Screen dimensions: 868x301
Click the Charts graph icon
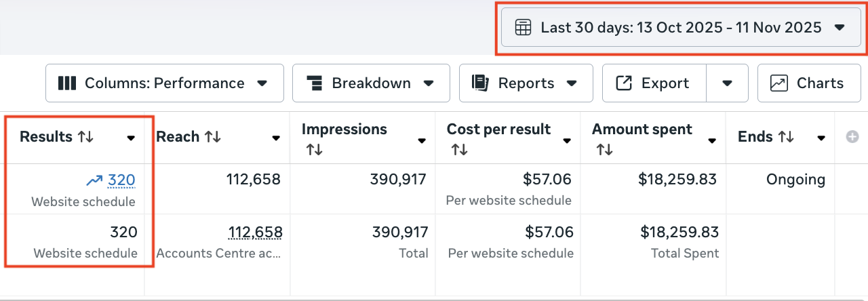click(x=779, y=83)
